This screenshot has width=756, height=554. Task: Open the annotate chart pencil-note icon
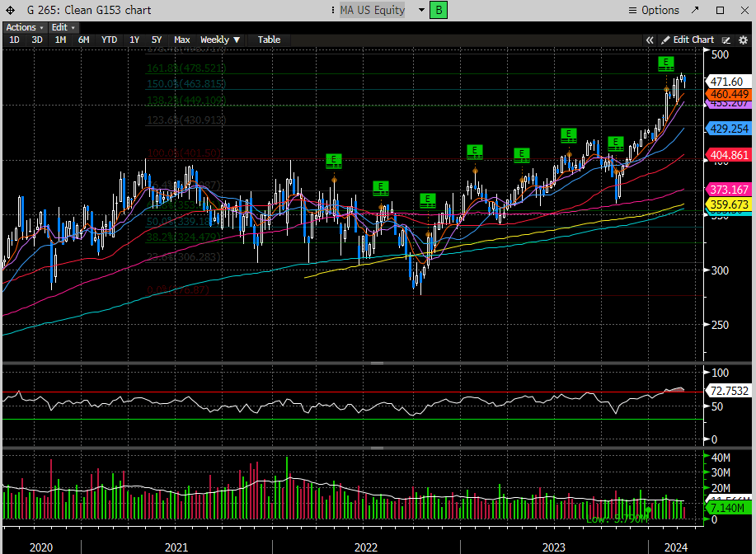tap(726, 40)
